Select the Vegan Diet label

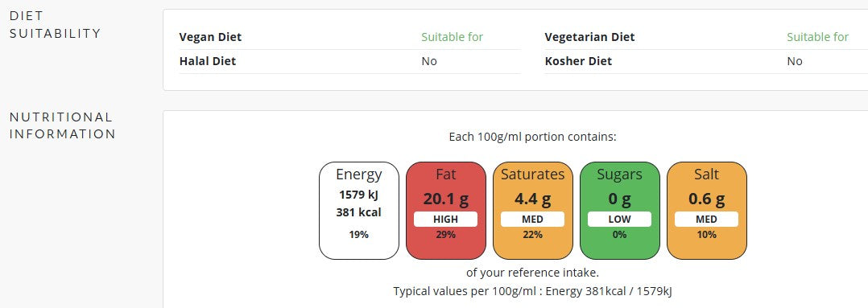(x=210, y=37)
